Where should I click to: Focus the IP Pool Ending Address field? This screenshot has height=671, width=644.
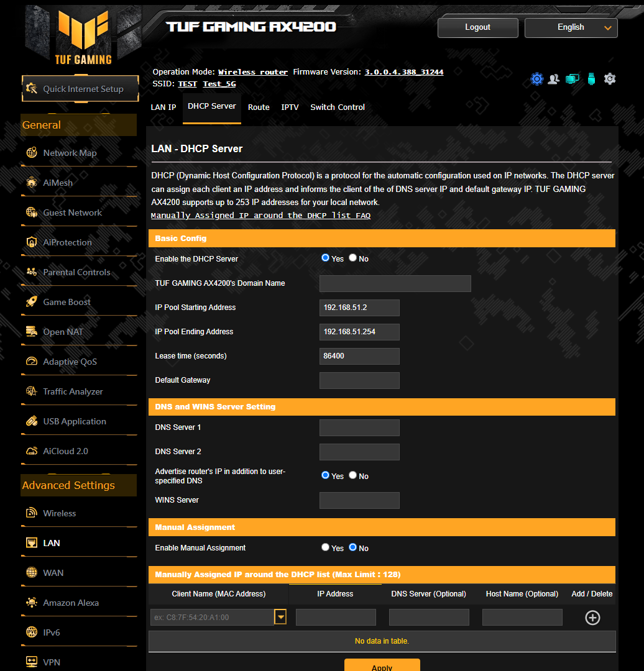tap(359, 332)
